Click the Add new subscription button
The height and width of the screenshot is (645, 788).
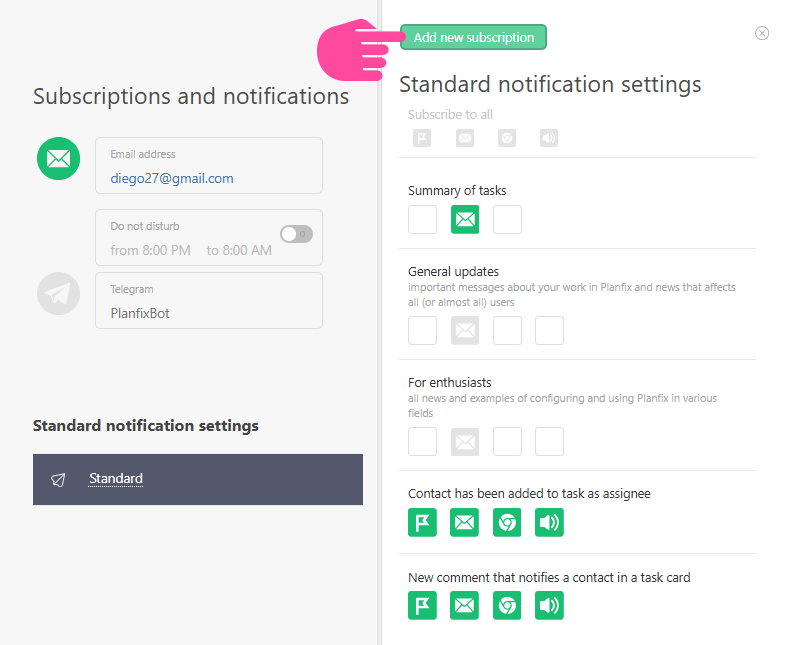[x=473, y=37]
